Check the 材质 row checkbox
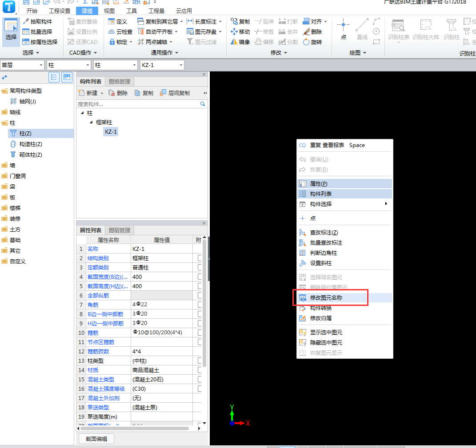 pos(200,370)
